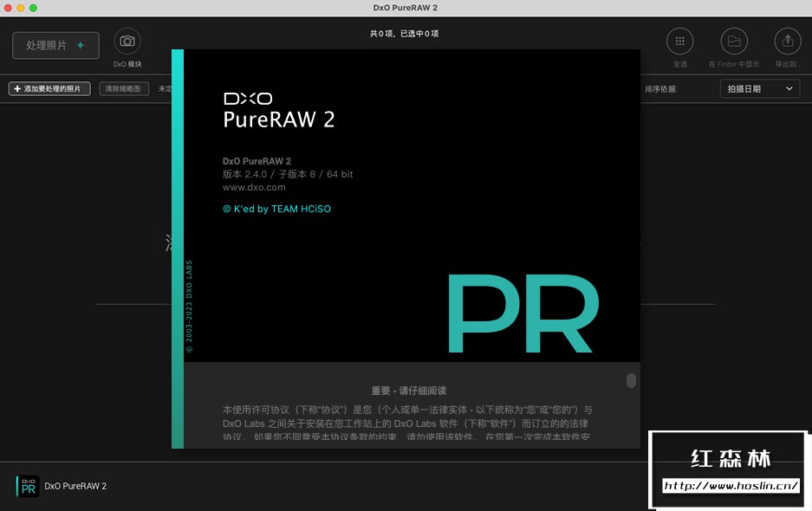This screenshot has width=812, height=511.
Task: Click the DxO PureRAW 2 logo at bottom left
Action: tap(28, 486)
